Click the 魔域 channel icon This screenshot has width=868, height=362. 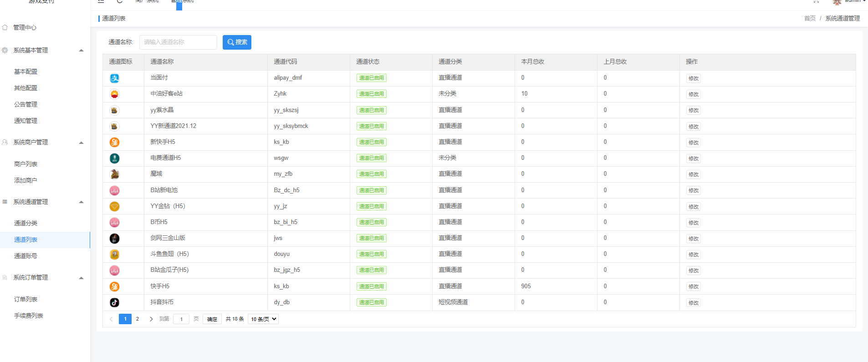point(114,174)
